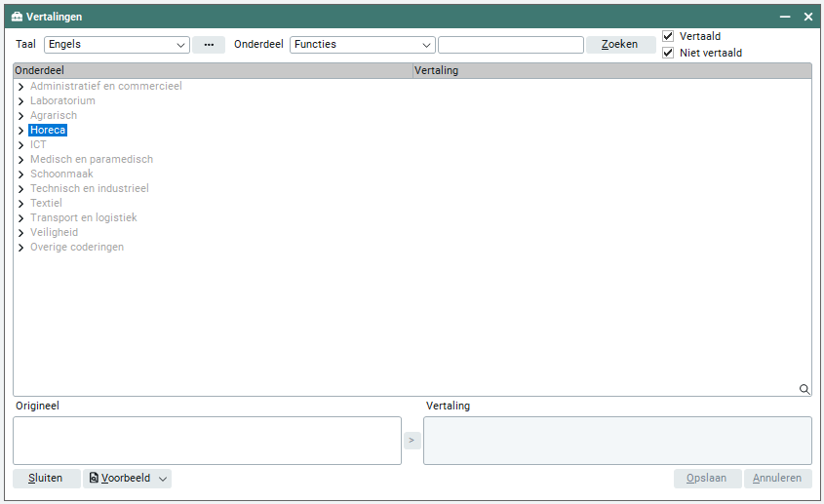Expand the Horeca tree node
The height and width of the screenshot is (504, 824).
20,131
